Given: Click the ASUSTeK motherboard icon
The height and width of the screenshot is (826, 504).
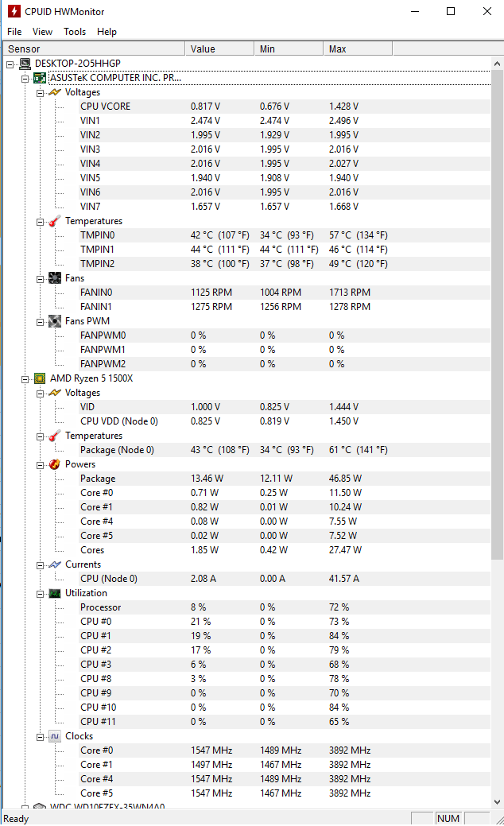Looking at the screenshot, I should tap(40, 78).
